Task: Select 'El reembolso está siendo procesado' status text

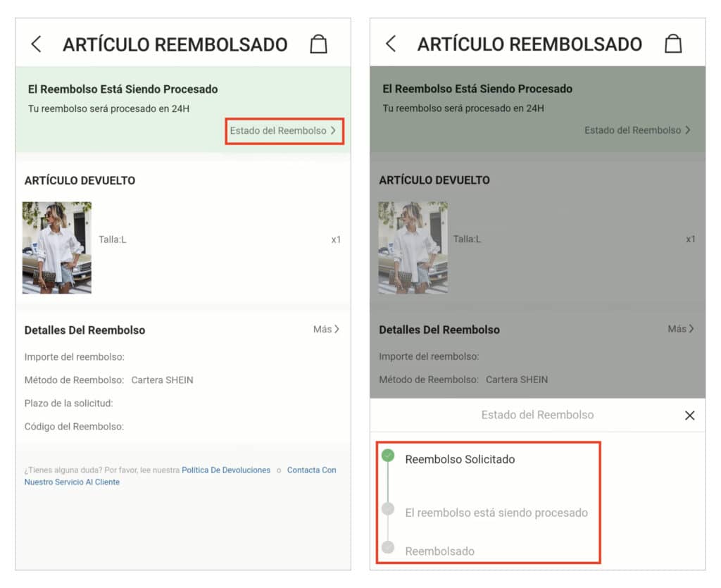Action: point(496,513)
